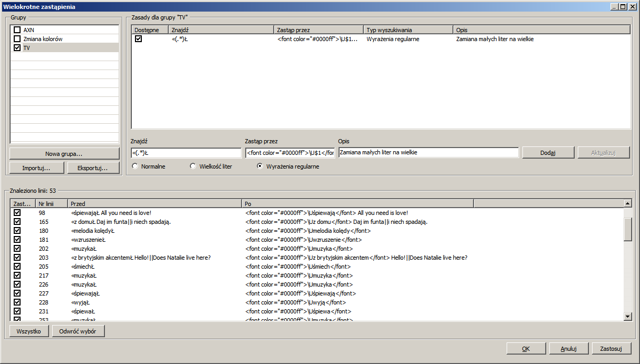
Task: Check the AXN group checkbox
Action: (17, 30)
